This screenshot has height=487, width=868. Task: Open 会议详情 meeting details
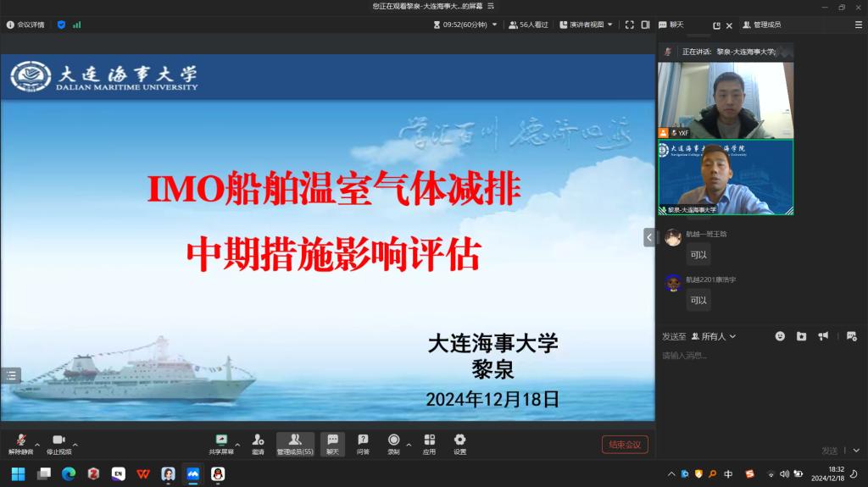pos(25,25)
